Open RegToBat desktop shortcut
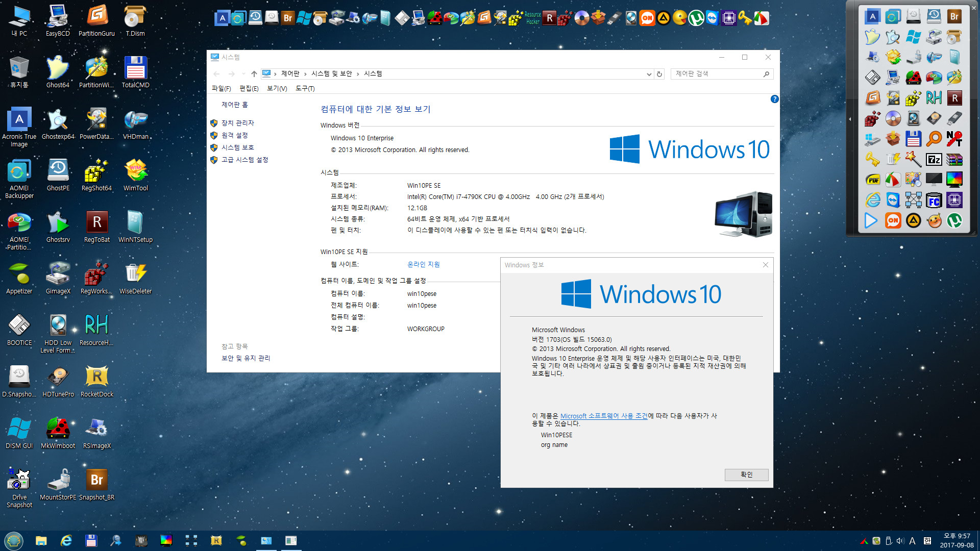This screenshot has height=551, width=980. pyautogui.click(x=96, y=227)
